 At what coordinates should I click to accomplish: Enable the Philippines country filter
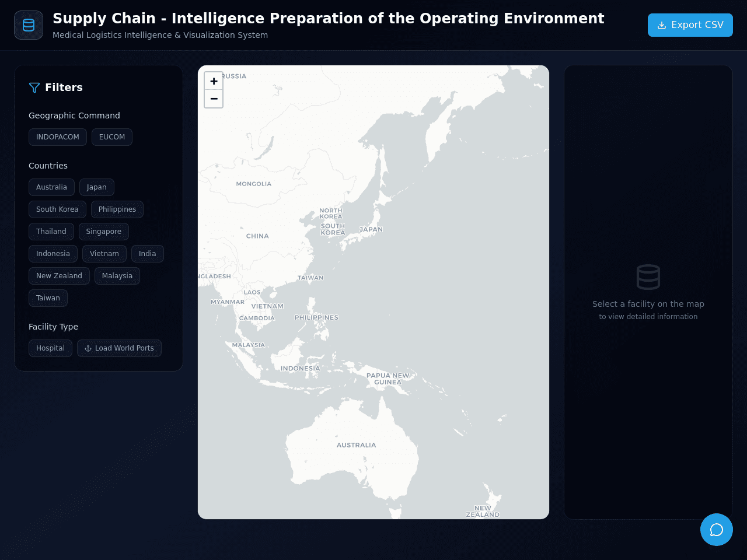[x=117, y=209]
